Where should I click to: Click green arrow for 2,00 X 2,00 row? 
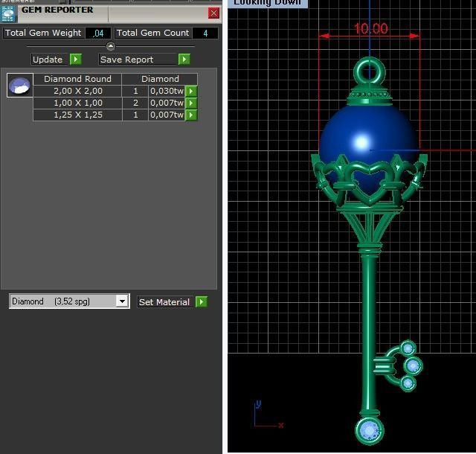click(x=191, y=92)
